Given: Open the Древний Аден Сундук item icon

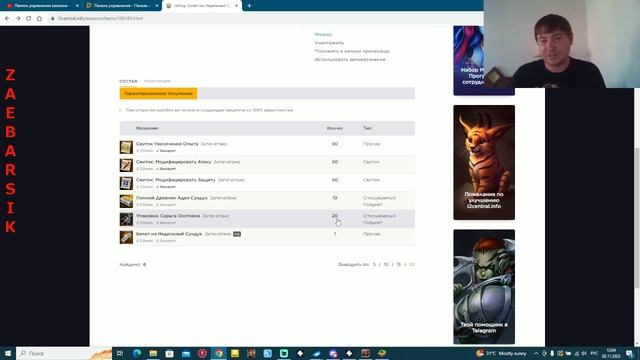Looking at the screenshot, I should pyautogui.click(x=126, y=201).
